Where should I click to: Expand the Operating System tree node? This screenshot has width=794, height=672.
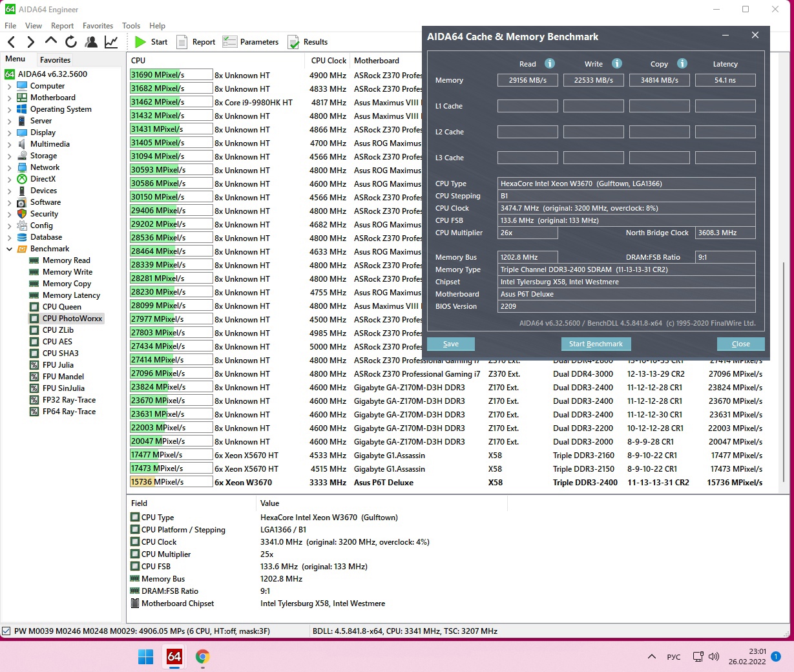tap(9, 109)
